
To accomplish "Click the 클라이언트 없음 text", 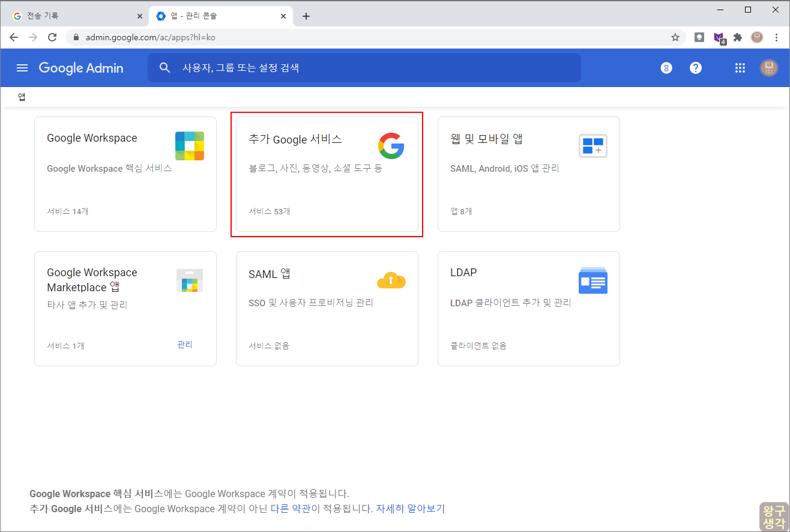I will pyautogui.click(x=478, y=346).
